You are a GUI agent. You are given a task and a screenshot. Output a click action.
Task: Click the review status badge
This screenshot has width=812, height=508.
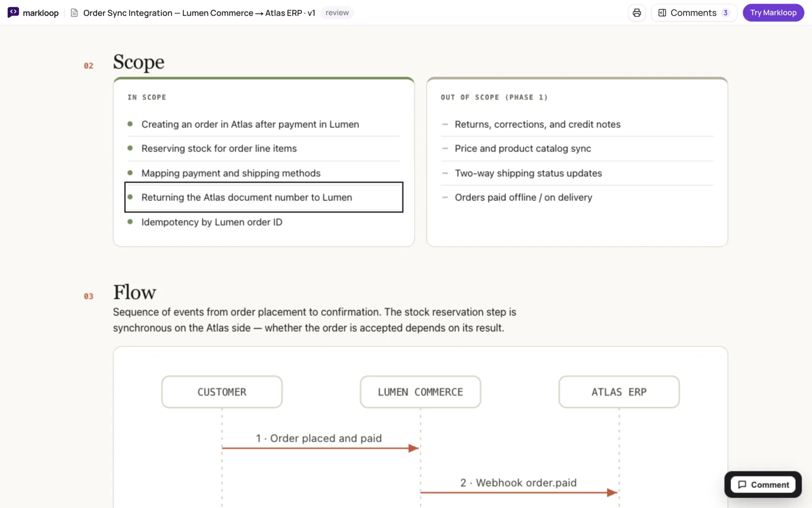(337, 13)
